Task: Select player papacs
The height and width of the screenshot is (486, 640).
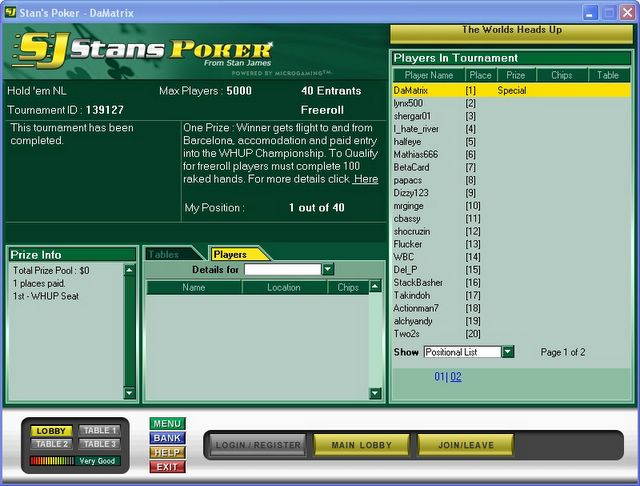Action: point(511,180)
